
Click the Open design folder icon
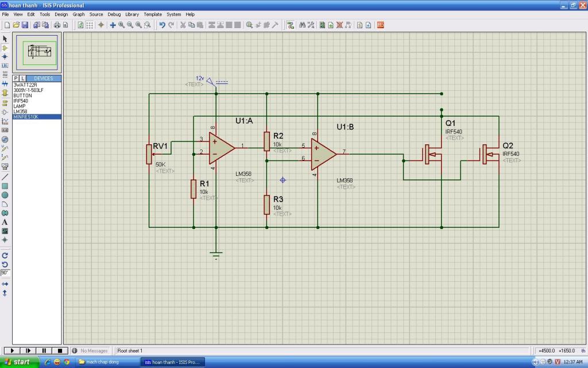[16, 25]
